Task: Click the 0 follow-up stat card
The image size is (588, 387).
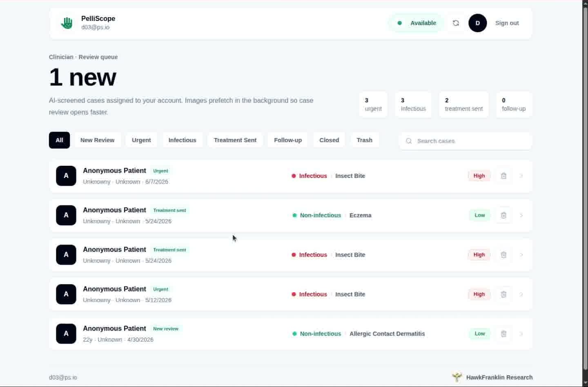Action: [514, 105]
